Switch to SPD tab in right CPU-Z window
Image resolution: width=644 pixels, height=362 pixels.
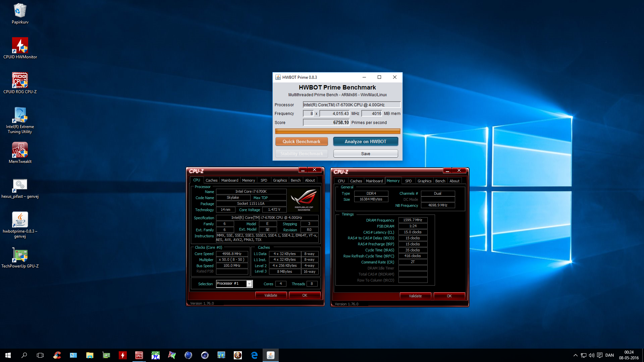[408, 181]
